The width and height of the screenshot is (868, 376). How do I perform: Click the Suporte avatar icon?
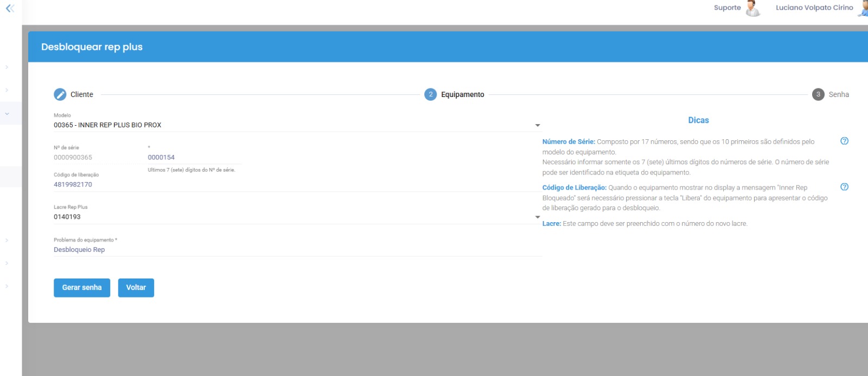point(752,8)
